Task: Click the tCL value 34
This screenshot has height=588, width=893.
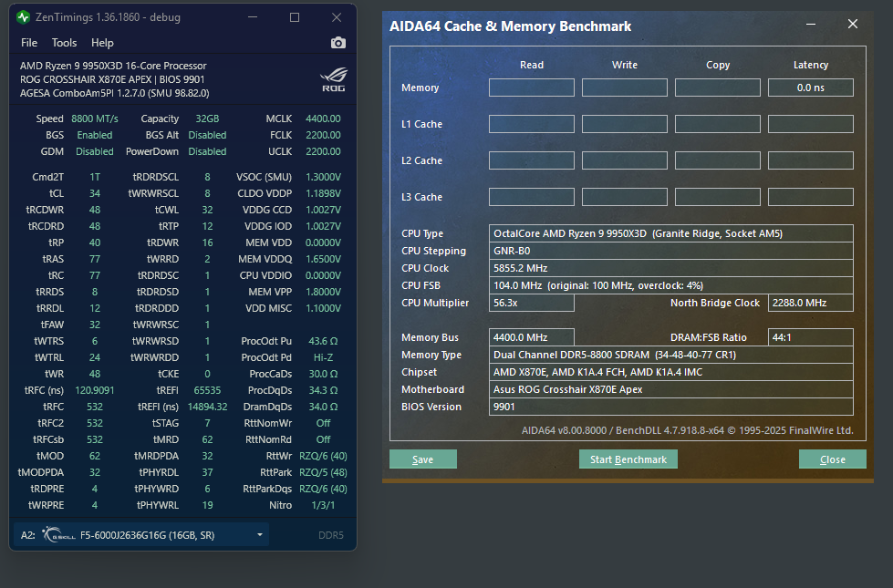Action: [95, 193]
